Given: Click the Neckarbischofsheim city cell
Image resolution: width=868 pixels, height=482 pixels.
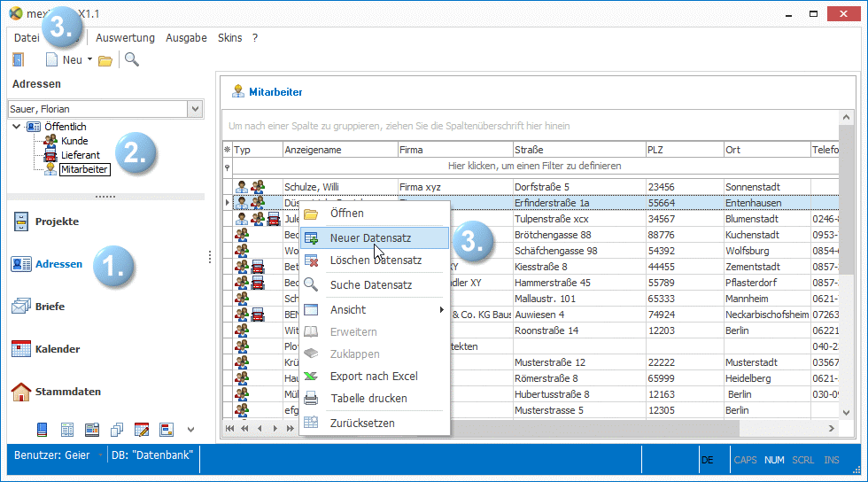Looking at the screenshot, I should [767, 315].
